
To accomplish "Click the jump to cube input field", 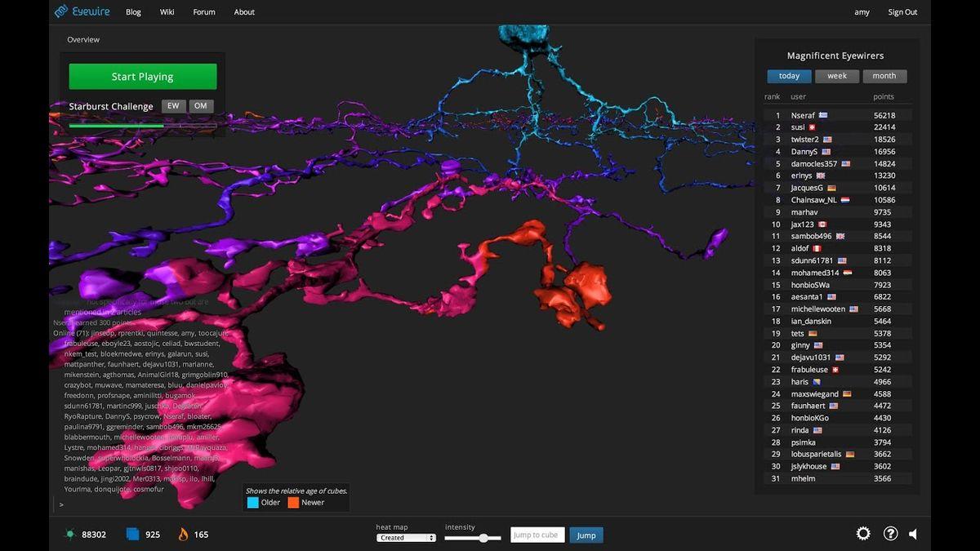I will pos(537,535).
